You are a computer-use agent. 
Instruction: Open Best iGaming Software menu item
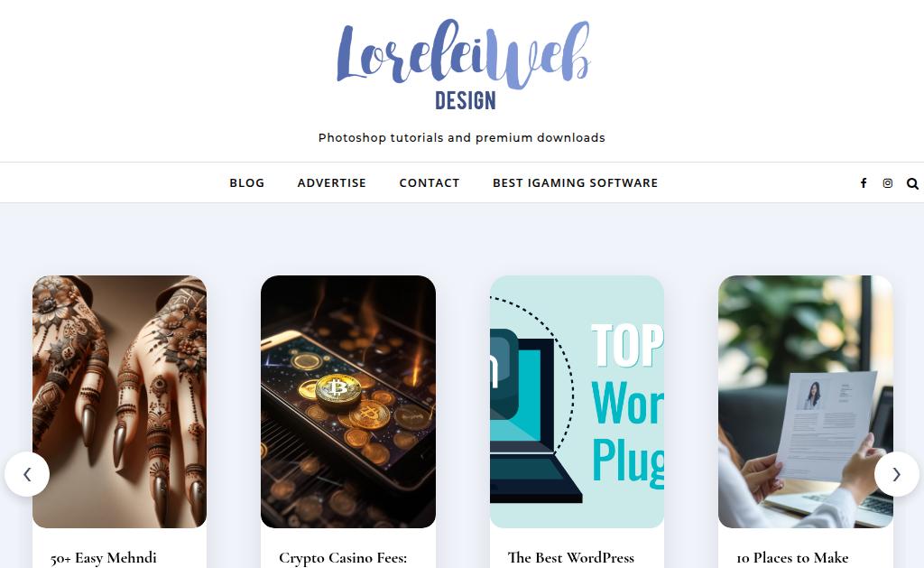[x=575, y=182]
